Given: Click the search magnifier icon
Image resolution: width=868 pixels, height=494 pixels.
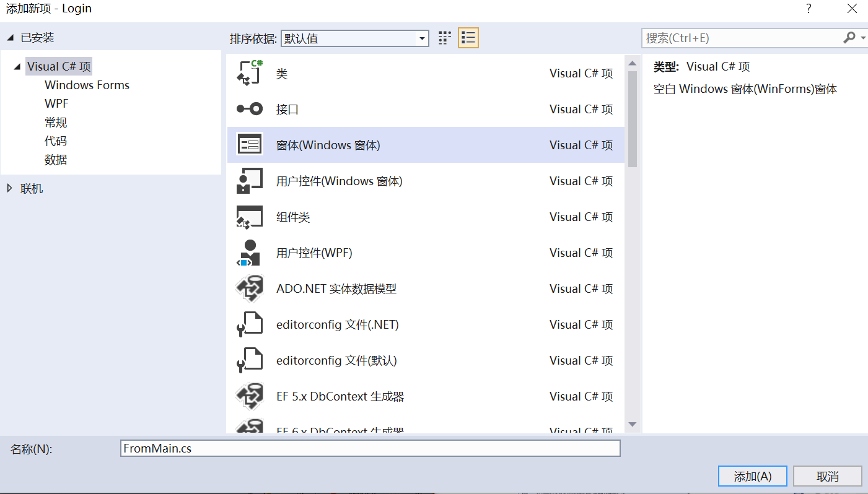Looking at the screenshot, I should pos(849,38).
